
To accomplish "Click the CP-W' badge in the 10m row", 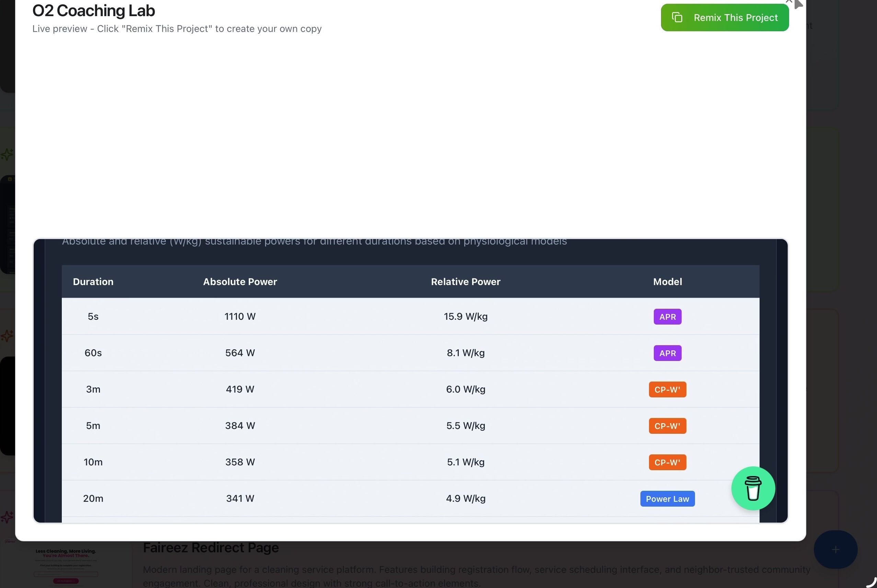I will (667, 462).
